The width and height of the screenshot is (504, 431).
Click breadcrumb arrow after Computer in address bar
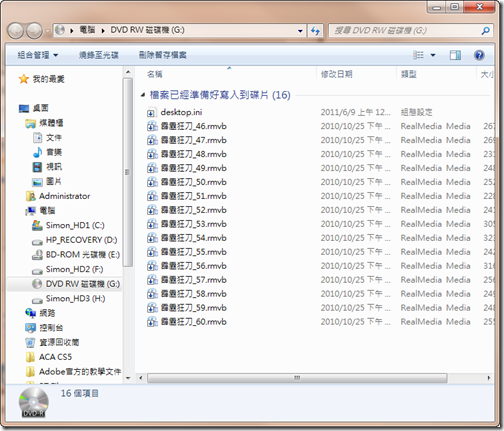[x=103, y=31]
